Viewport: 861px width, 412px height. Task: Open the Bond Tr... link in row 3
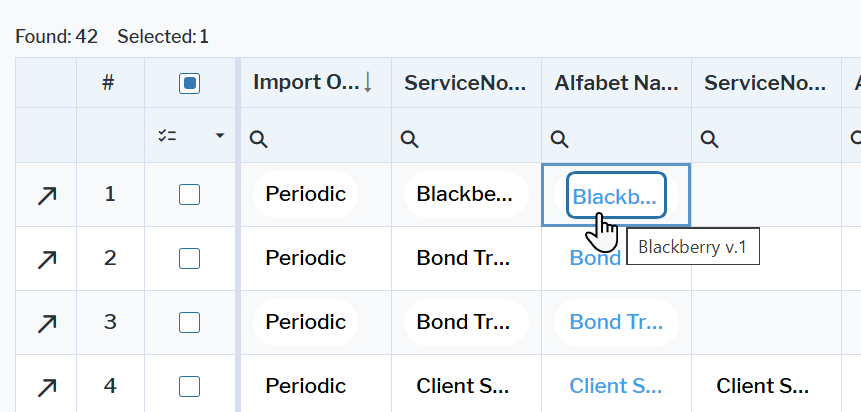615,323
